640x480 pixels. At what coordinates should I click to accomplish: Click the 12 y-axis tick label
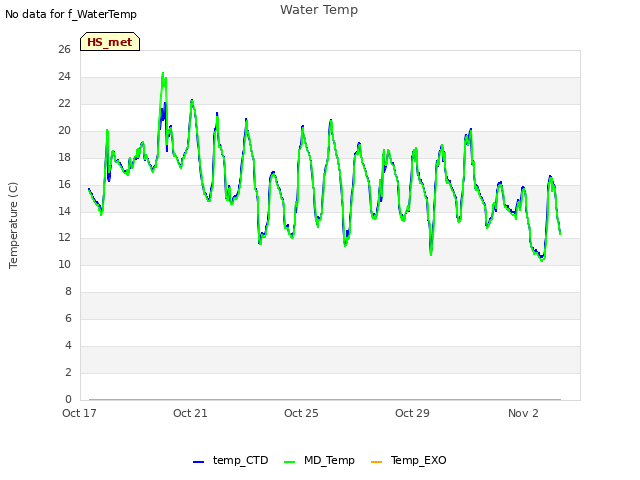(x=64, y=237)
